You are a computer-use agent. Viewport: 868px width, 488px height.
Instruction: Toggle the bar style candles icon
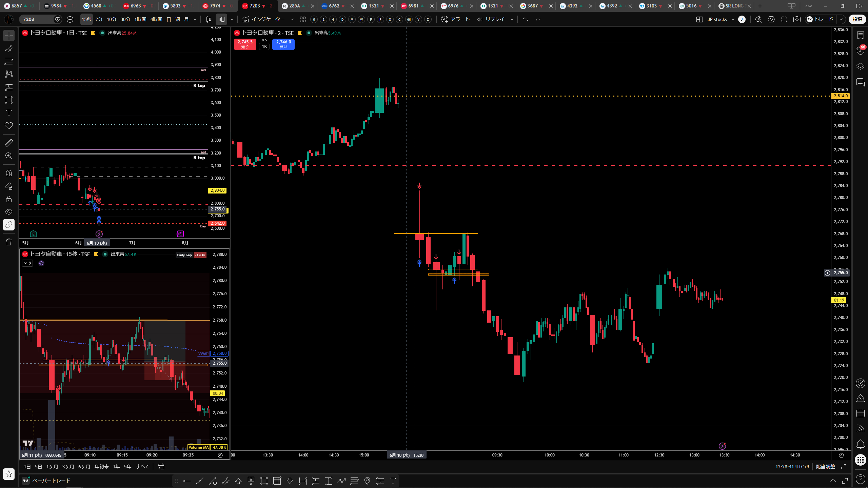(209, 19)
